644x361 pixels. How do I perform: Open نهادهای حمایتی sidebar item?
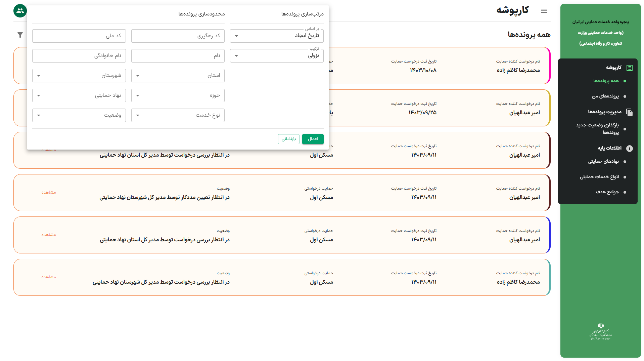click(x=603, y=162)
